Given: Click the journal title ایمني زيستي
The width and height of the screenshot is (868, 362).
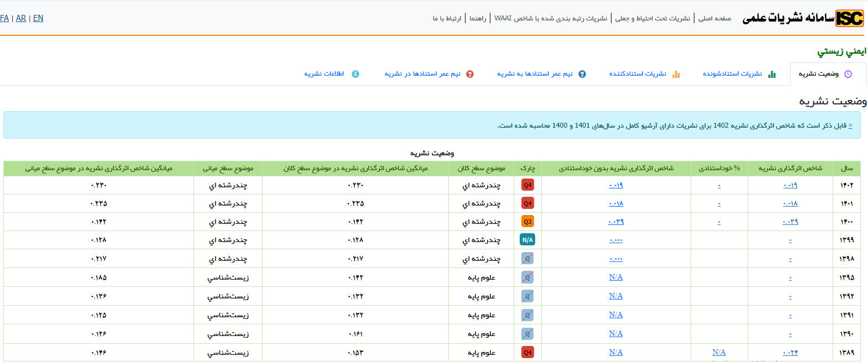Looking at the screenshot, I should pos(841,51).
